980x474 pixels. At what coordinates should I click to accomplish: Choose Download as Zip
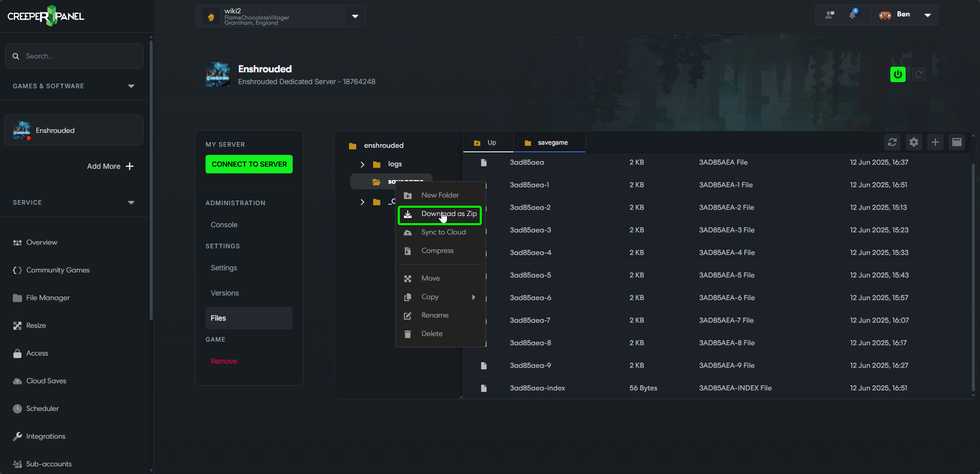(440, 214)
